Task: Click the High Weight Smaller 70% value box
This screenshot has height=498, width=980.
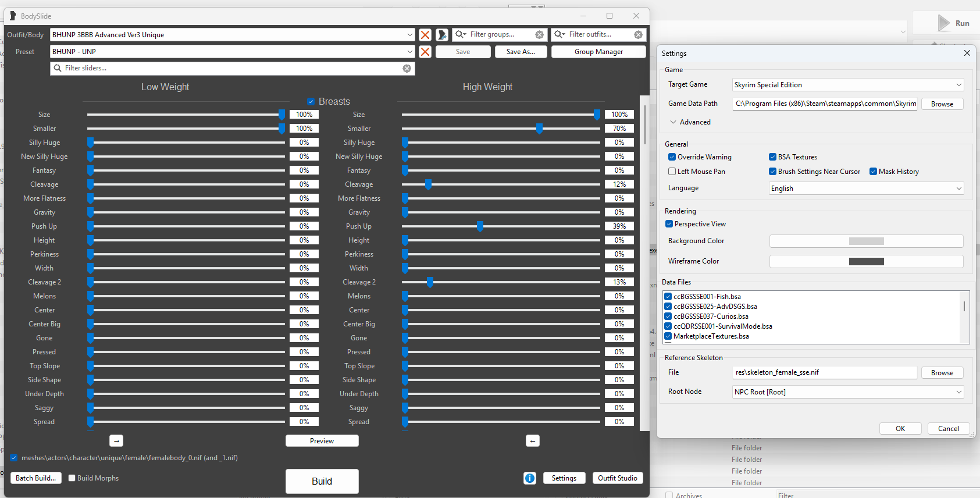Action: [619, 129]
